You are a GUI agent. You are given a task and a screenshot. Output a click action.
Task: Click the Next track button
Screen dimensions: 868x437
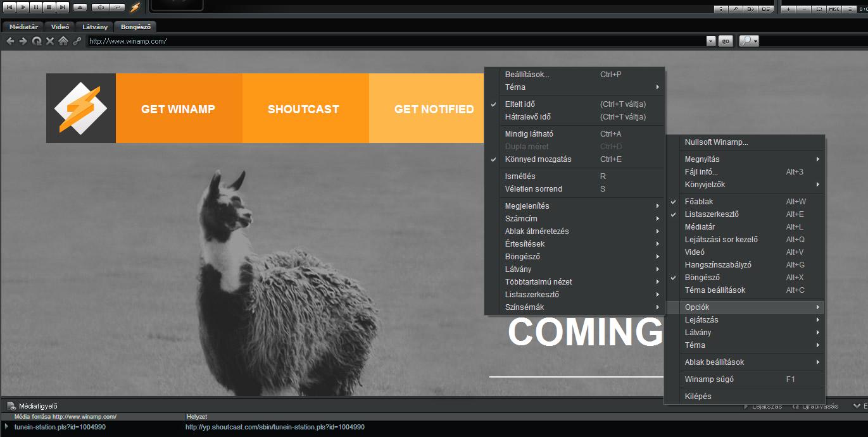63,7
